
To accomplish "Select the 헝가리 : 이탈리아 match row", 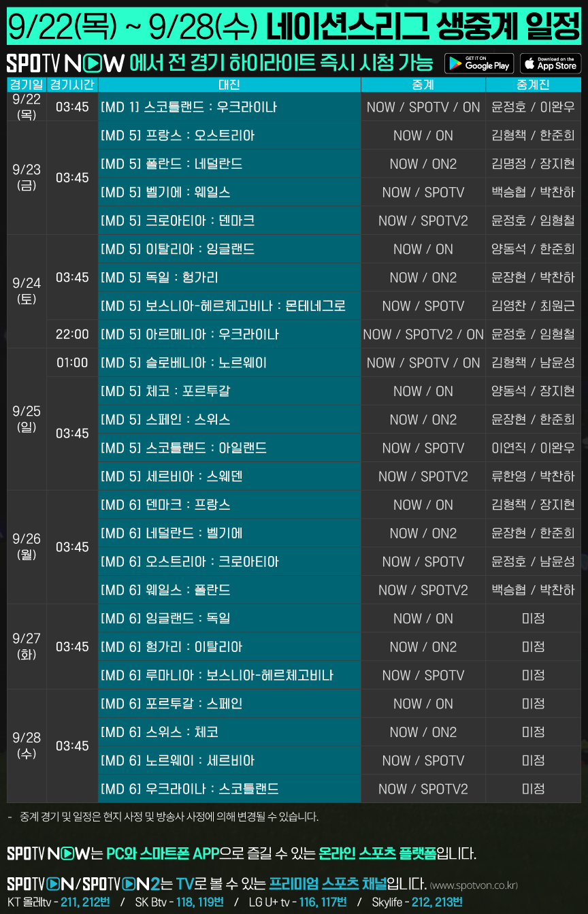I will (x=229, y=647).
